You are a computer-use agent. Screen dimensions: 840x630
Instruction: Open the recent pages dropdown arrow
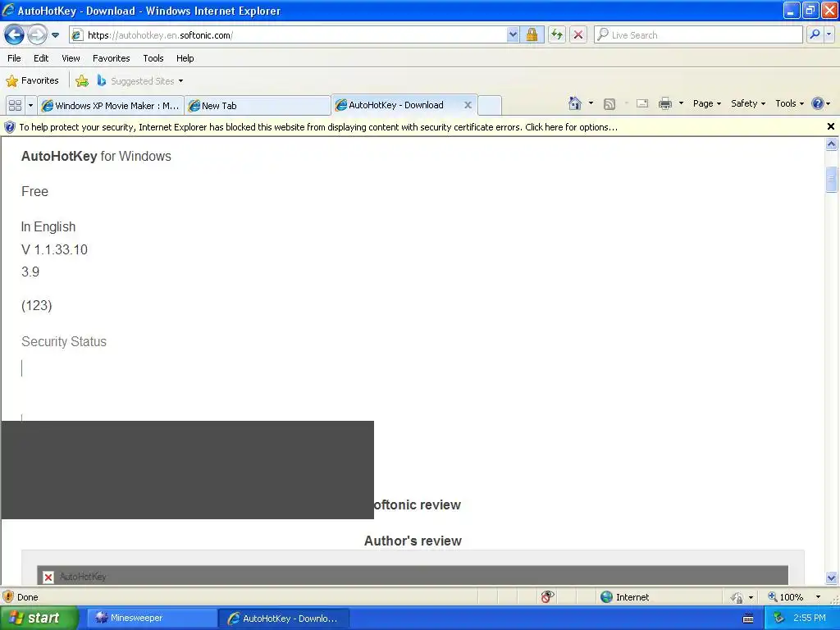55,35
